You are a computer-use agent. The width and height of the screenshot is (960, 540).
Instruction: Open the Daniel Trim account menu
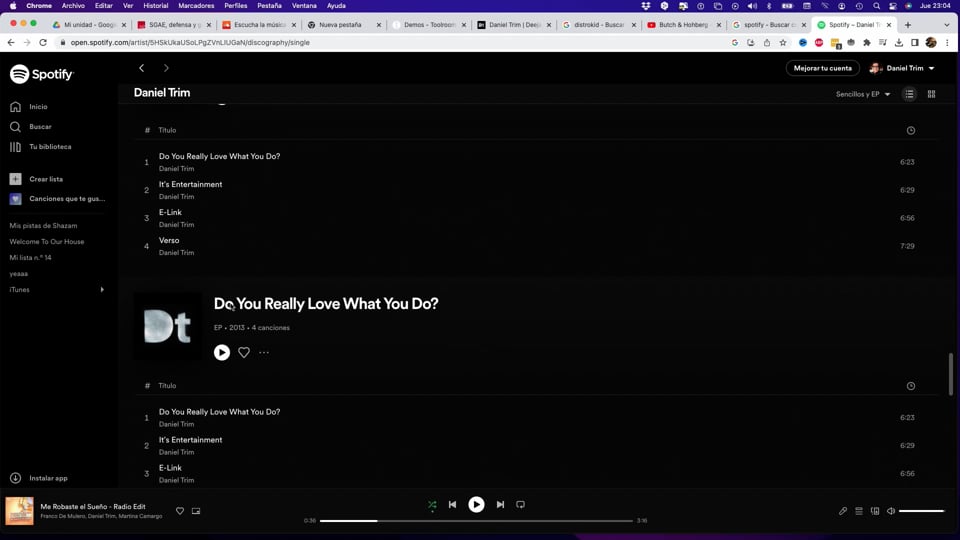(902, 68)
